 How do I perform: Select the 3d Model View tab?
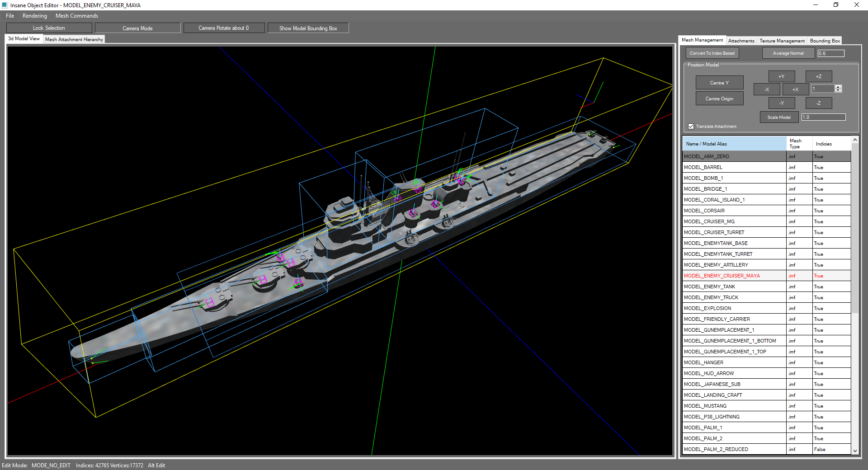(x=24, y=39)
